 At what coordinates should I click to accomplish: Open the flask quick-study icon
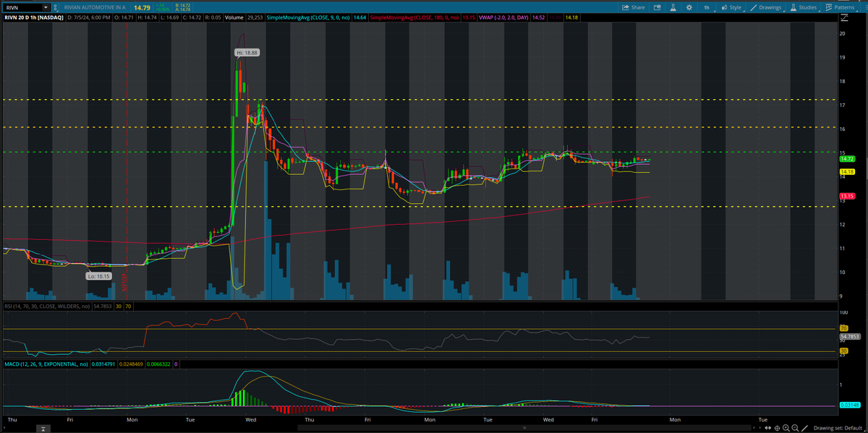click(673, 7)
